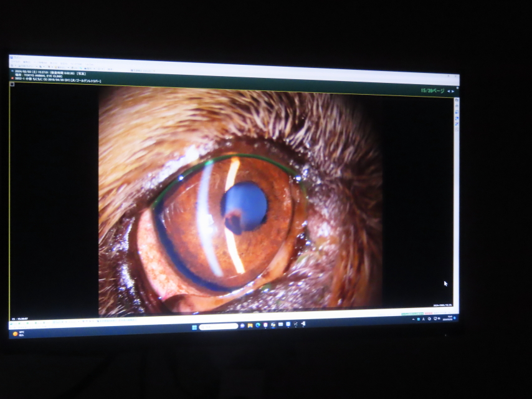Image resolution: width=532 pixels, height=399 pixels.
Task: Open Microsoft Edge from the taskbar
Action: point(258,325)
